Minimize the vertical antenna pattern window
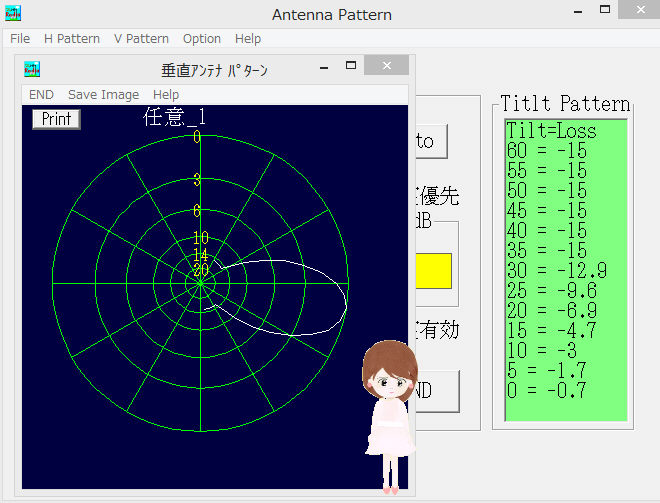The image size is (660, 503). tap(323, 68)
